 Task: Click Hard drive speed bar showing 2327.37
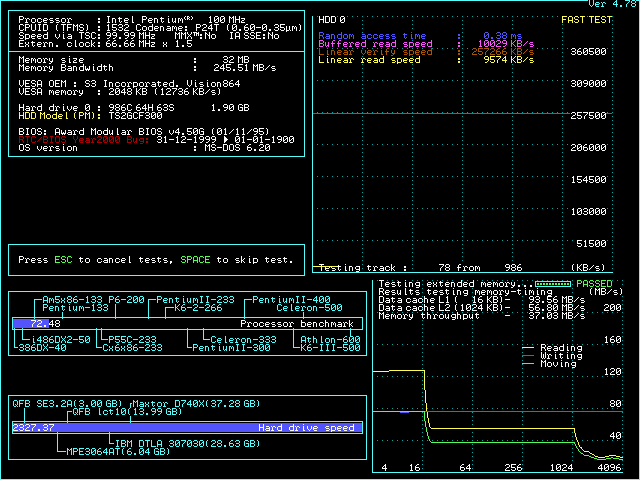pos(187,427)
